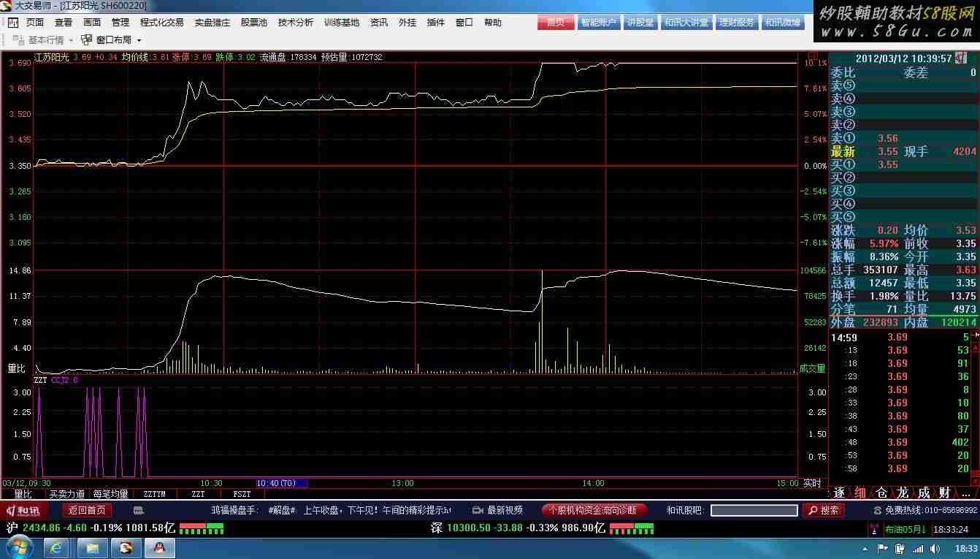Click the 和讯 logo on the bottom bar
The image size is (980, 559).
point(24,510)
